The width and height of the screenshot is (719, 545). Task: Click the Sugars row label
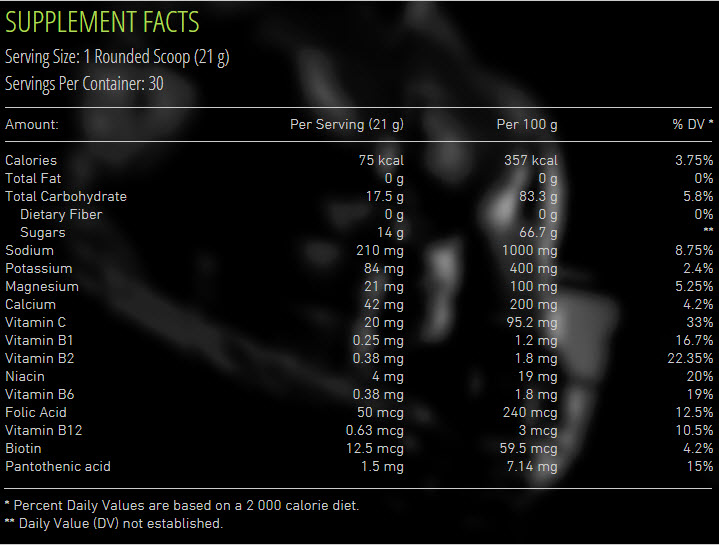click(42, 232)
